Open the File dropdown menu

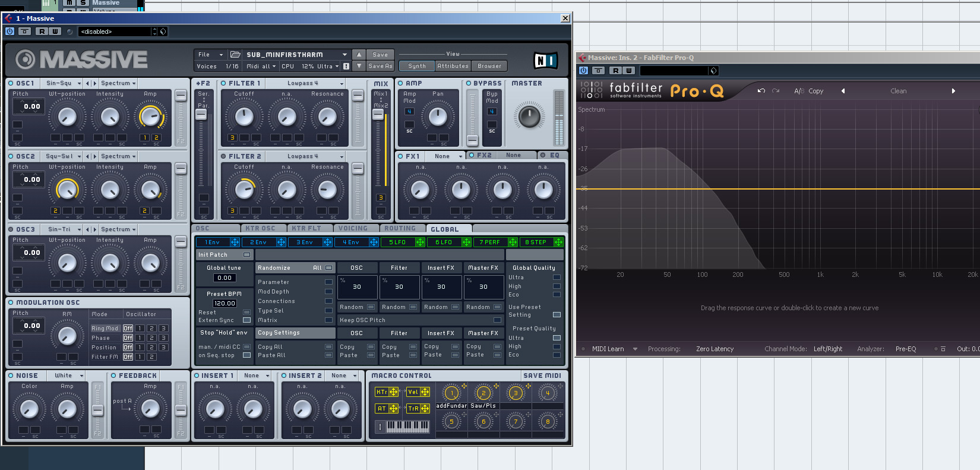point(210,54)
